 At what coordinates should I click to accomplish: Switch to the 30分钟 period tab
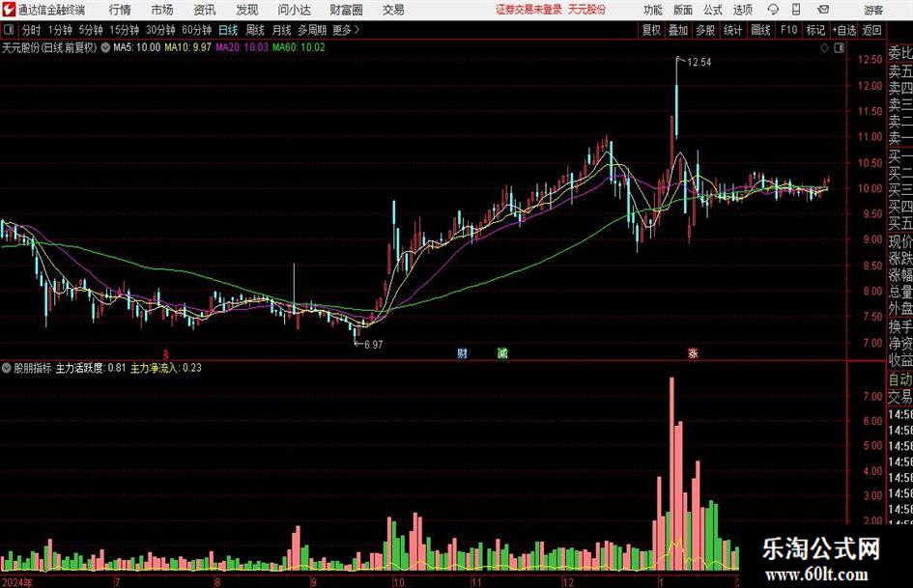pos(160,30)
